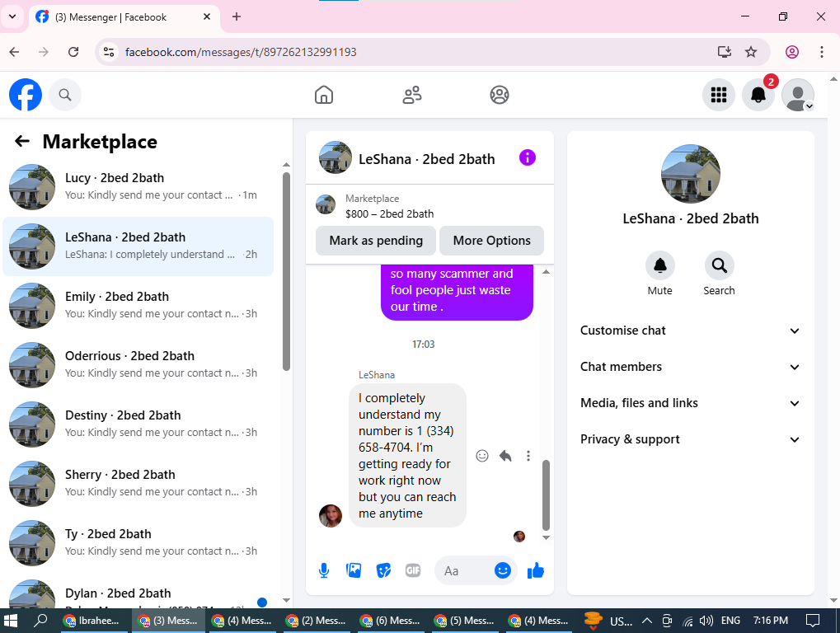Click LeShana's profile picture beside her message
The width and height of the screenshot is (840, 633).
(331, 516)
